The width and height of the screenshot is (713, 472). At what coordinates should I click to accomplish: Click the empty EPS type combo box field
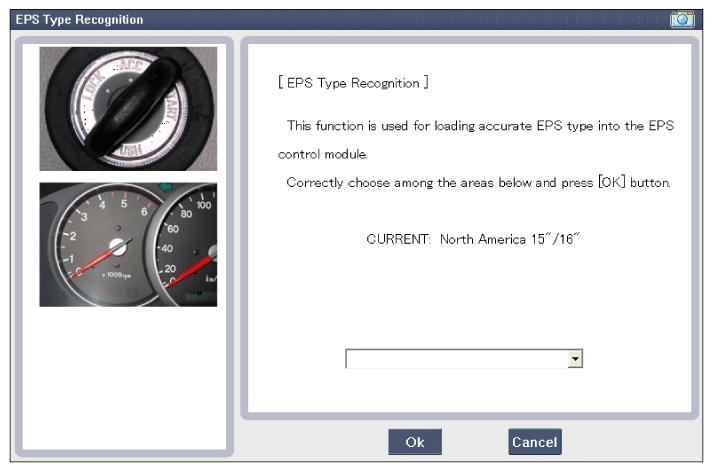pos(456,359)
